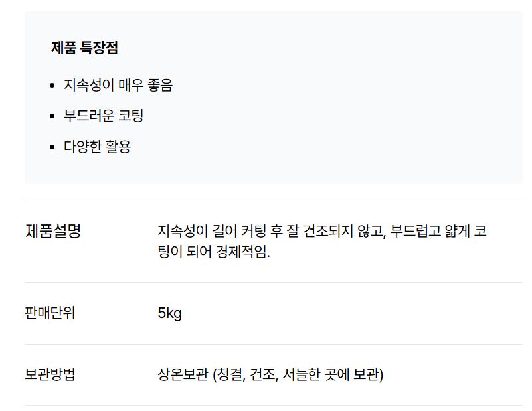Click the bullet dot before "지속성이 매우 좋음"

52,86
